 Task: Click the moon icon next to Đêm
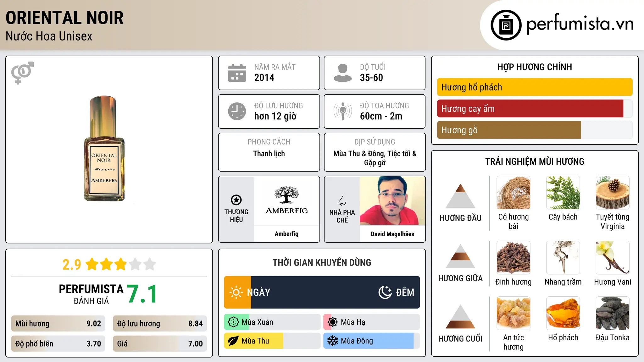point(385,292)
